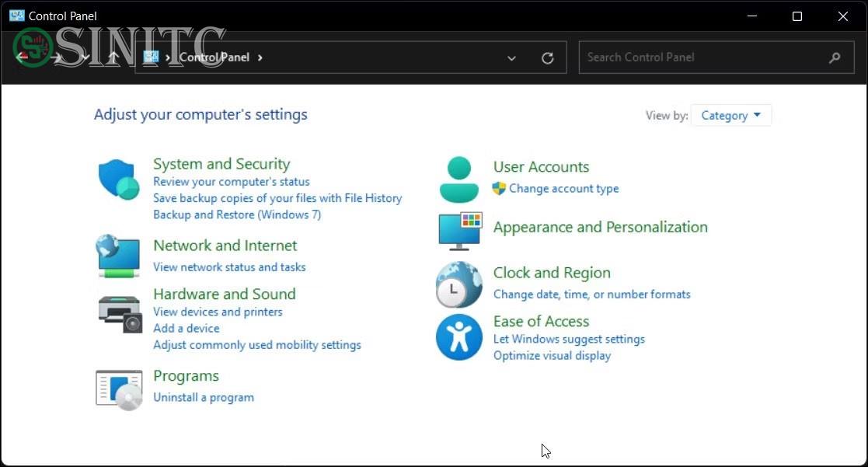Open the Clock and Region heading link
The height and width of the screenshot is (467, 868).
pyautogui.click(x=552, y=273)
